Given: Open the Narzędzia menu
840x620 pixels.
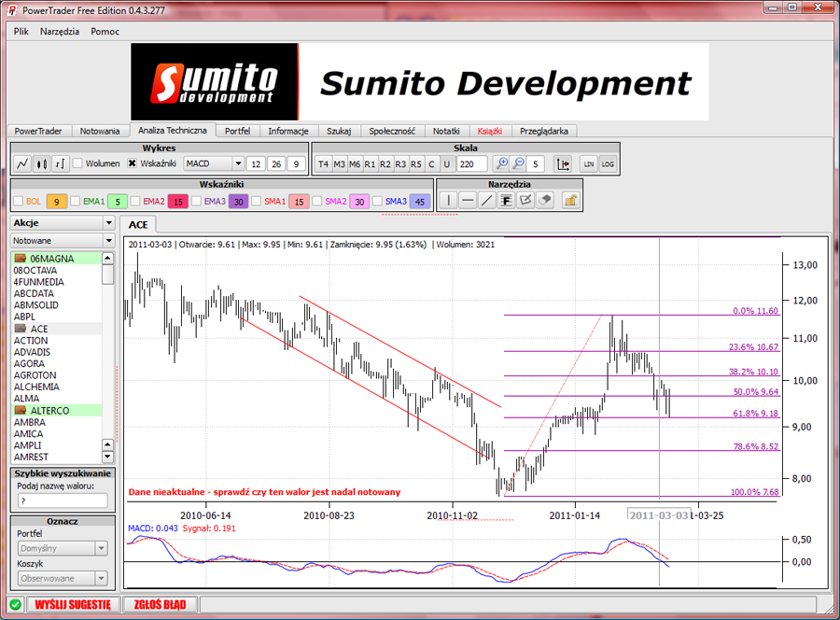Looking at the screenshot, I should tap(60, 32).
